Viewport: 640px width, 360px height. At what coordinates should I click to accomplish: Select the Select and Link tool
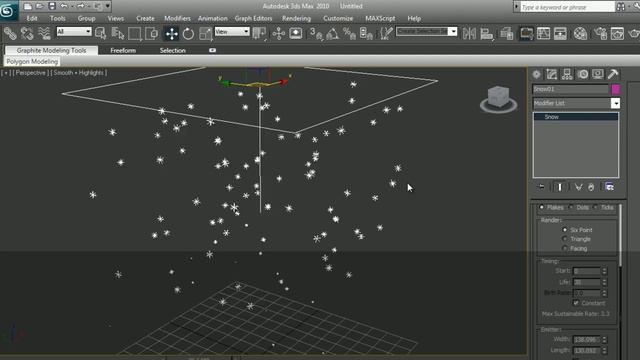[10, 33]
